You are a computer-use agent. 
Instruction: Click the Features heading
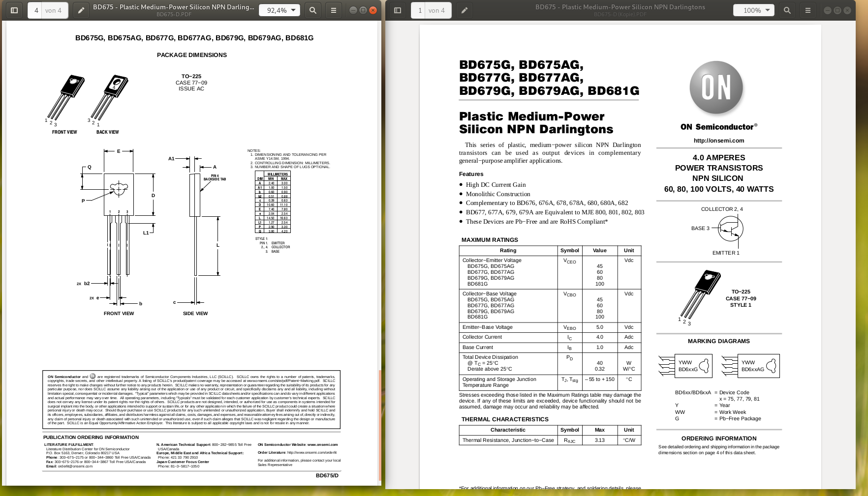coord(471,174)
